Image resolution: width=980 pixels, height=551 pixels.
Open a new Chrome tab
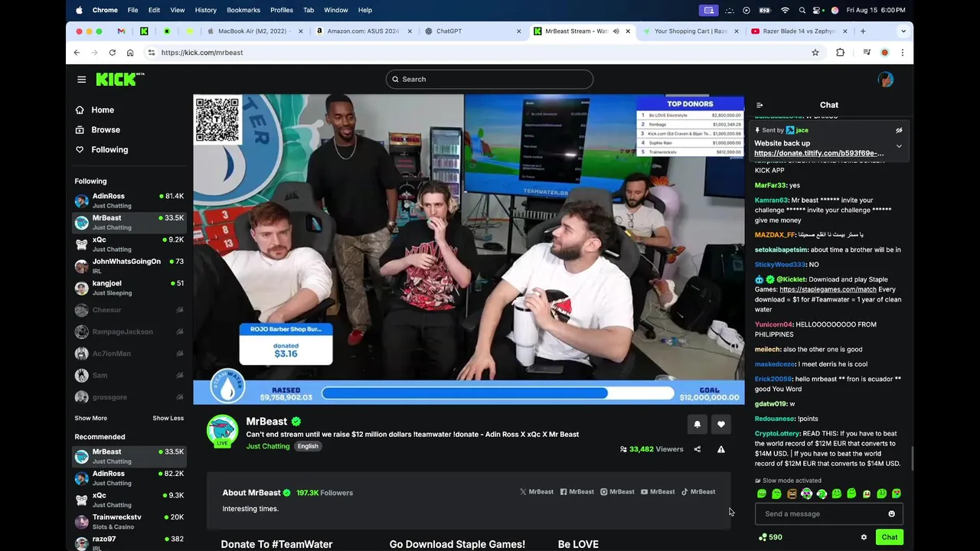coord(863,31)
